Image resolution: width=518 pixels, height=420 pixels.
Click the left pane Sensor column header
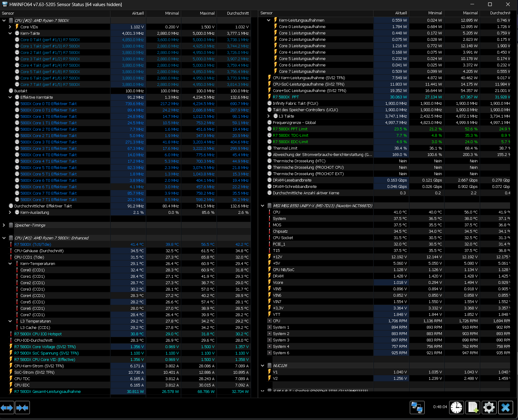coord(55,13)
